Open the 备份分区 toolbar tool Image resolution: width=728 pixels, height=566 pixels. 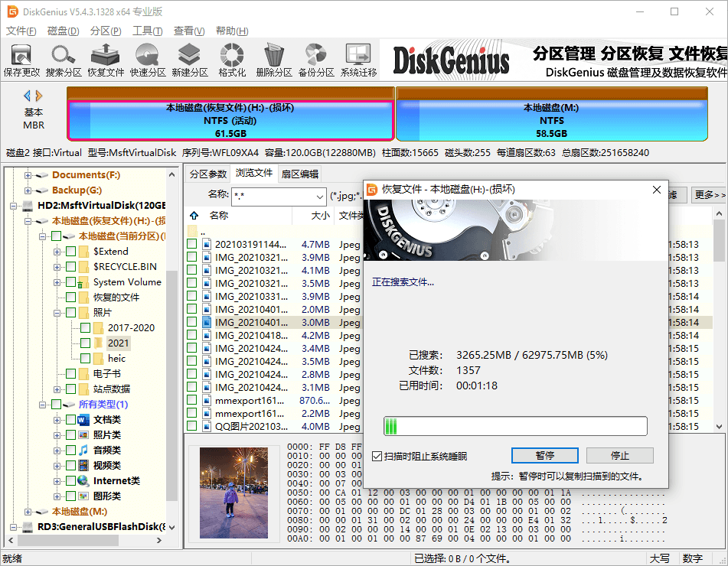pos(316,60)
